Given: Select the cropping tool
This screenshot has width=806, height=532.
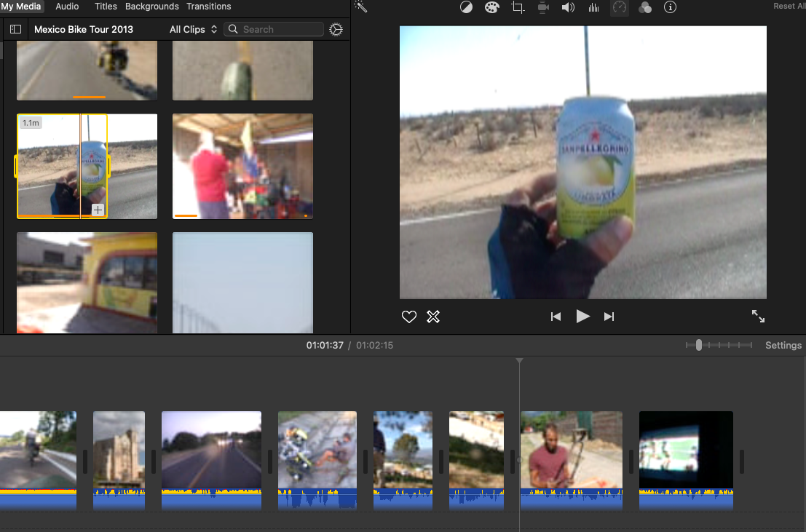Looking at the screenshot, I should pos(518,7).
